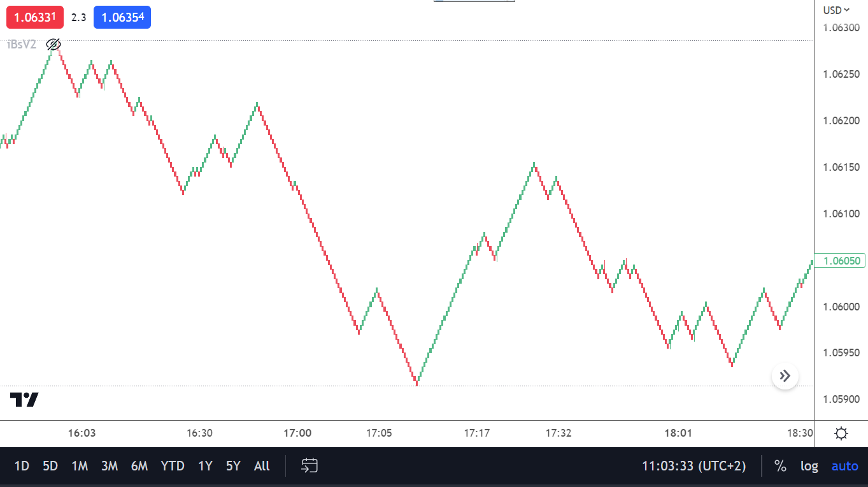The image size is (868, 487).
Task: Open the go-to-date calendar icon
Action: [x=309, y=466]
